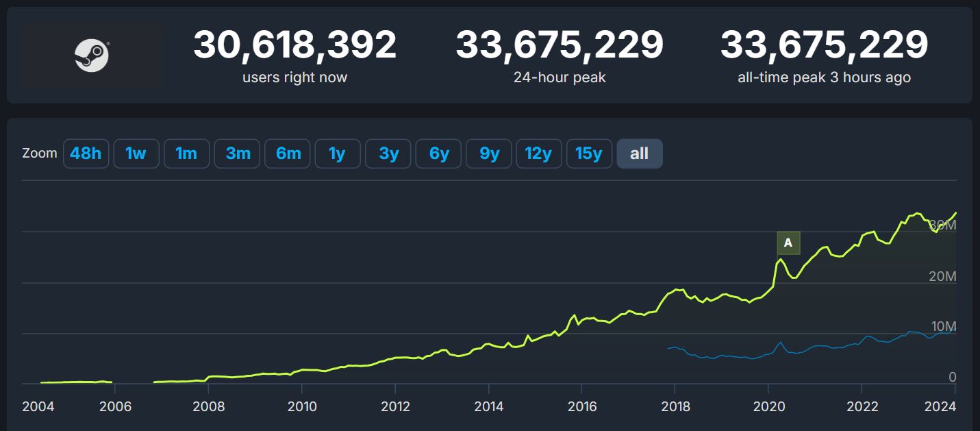
Task: Click the 2022 x-axis label
Action: (x=862, y=406)
